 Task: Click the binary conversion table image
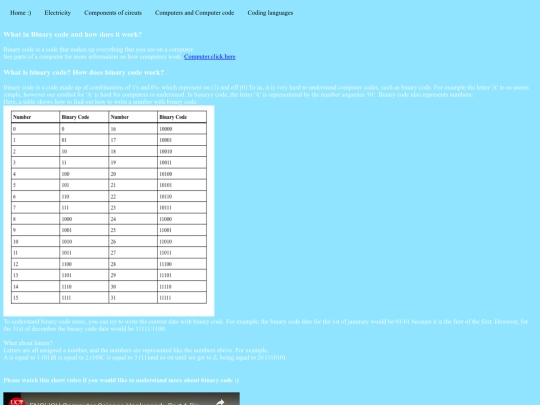coord(109,211)
